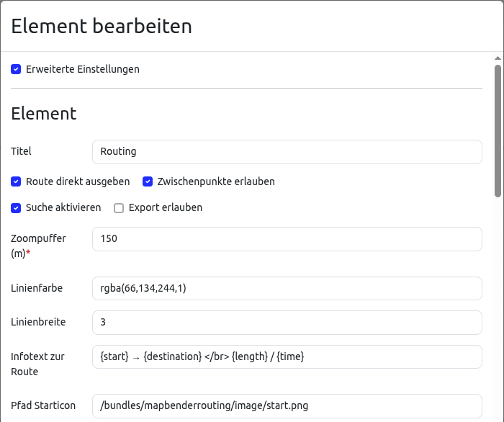Uncheck the Route direkt ausgeben checkbox

pyautogui.click(x=16, y=181)
